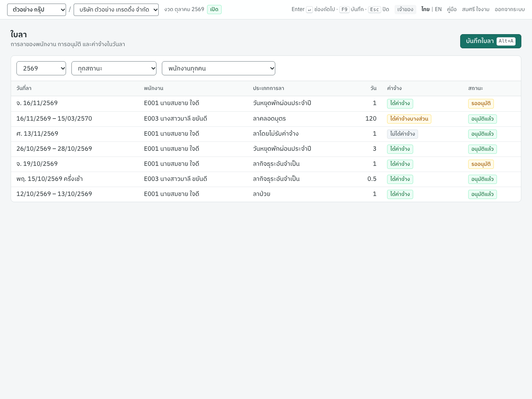Click the สถานะ column header
This screenshot has width=532, height=399.
tap(476, 88)
